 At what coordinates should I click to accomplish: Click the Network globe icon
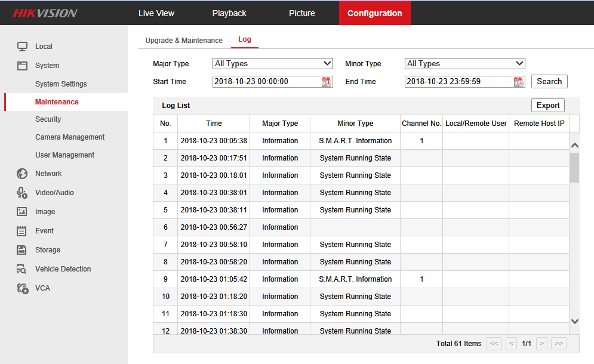point(22,174)
